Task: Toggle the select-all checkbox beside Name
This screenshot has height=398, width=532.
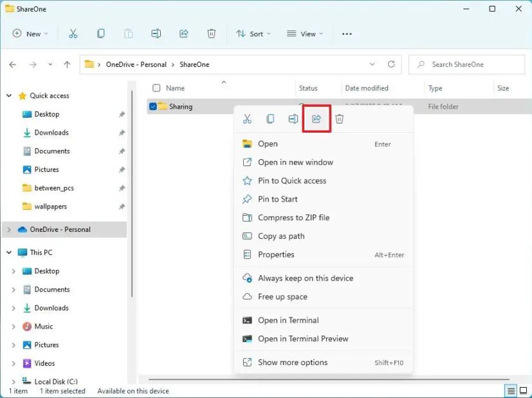Action: (156, 88)
